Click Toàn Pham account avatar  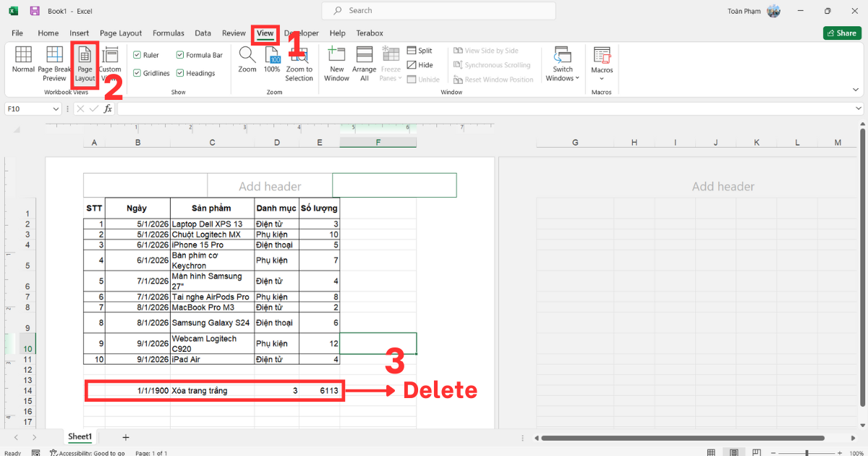coord(773,11)
